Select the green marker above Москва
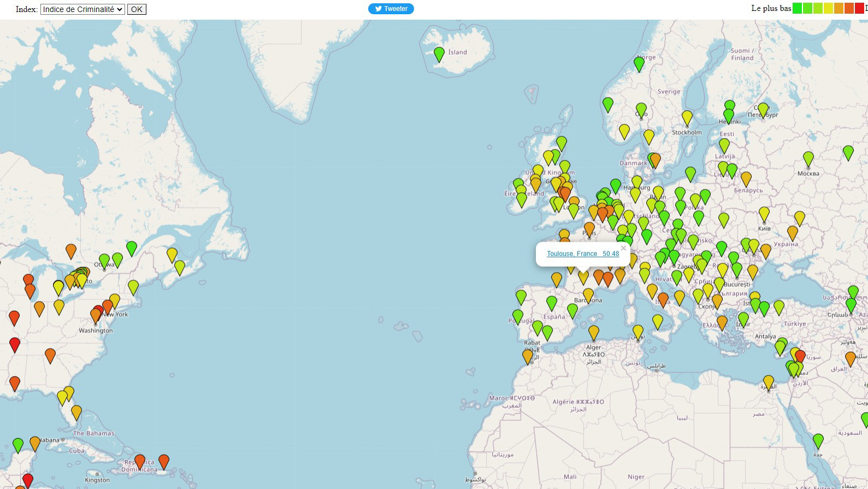The image size is (868, 489). point(808,158)
